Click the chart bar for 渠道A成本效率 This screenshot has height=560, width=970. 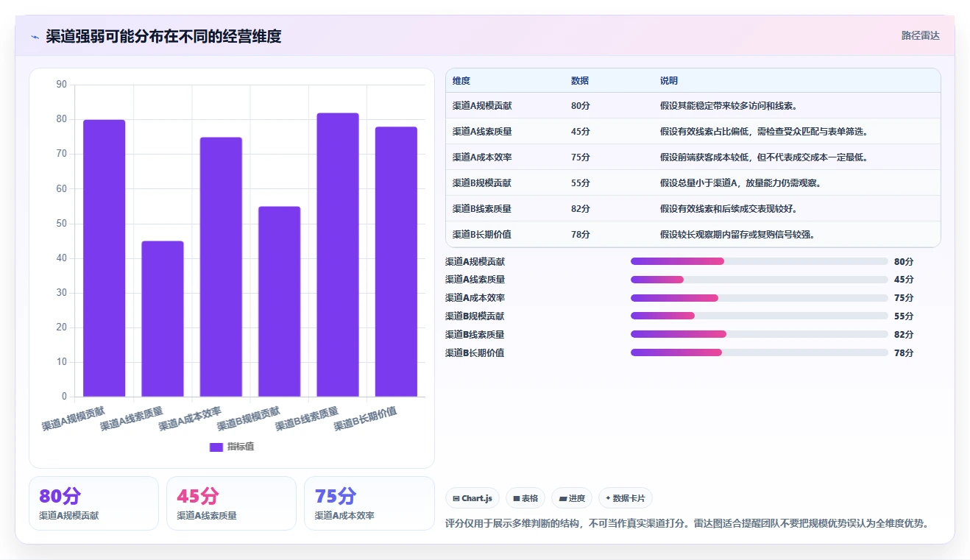(x=221, y=267)
